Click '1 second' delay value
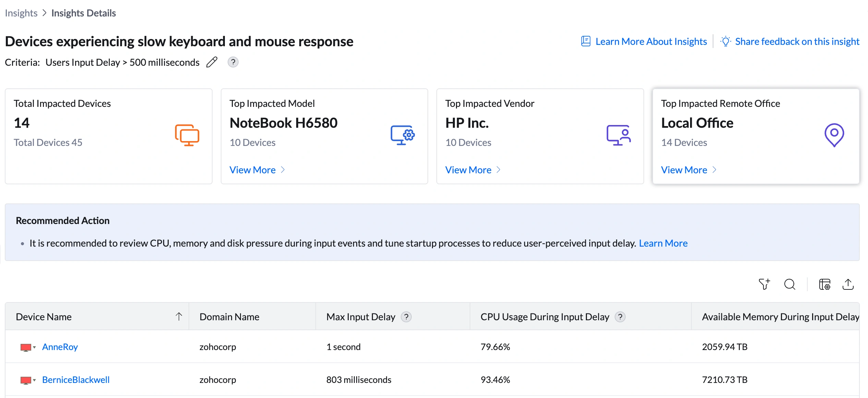Image resolution: width=868 pixels, height=398 pixels. (x=343, y=347)
